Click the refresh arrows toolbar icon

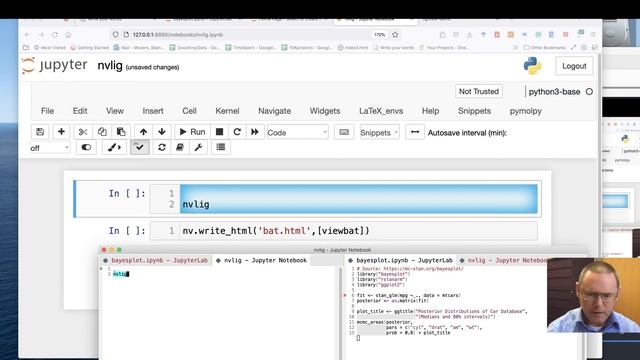[162, 147]
